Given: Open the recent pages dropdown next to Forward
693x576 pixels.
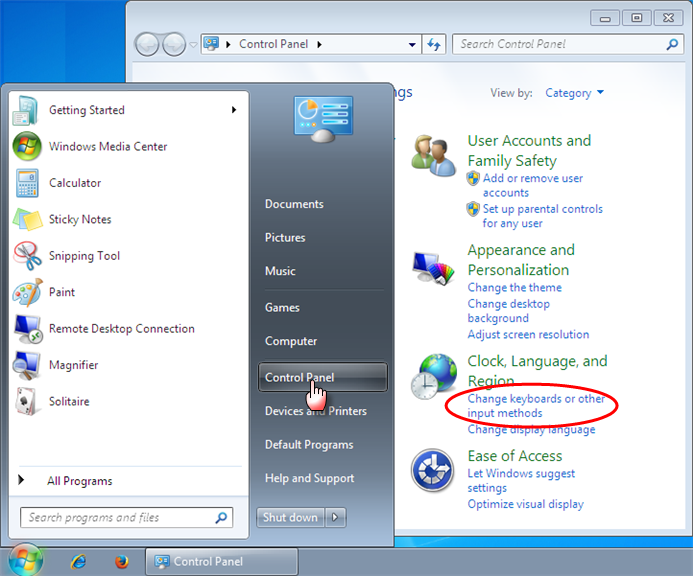Looking at the screenshot, I should [x=193, y=44].
